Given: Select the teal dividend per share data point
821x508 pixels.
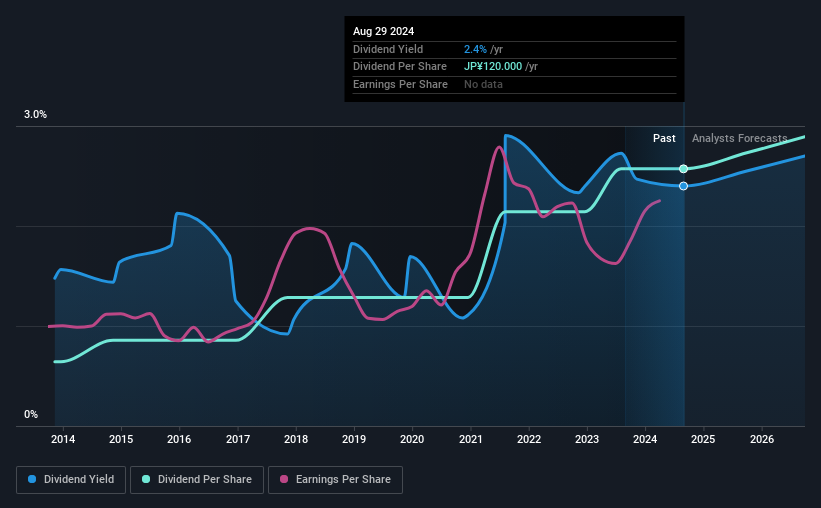Looking at the screenshot, I should [x=683, y=169].
